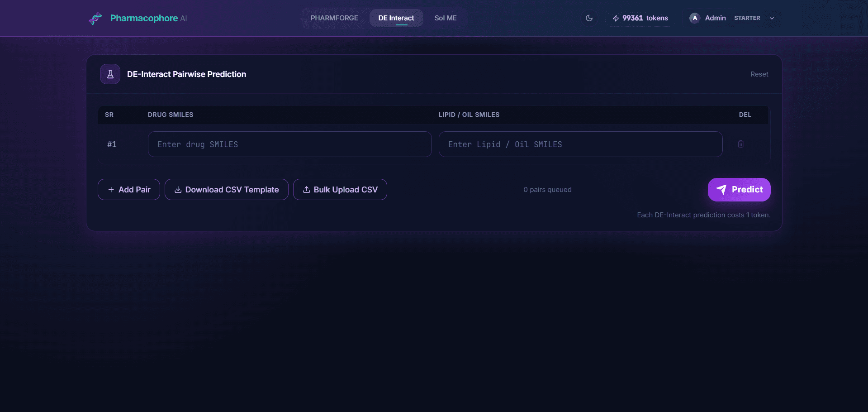Click the lightning bolt tokens icon
The height and width of the screenshot is (412, 868).
pos(616,18)
